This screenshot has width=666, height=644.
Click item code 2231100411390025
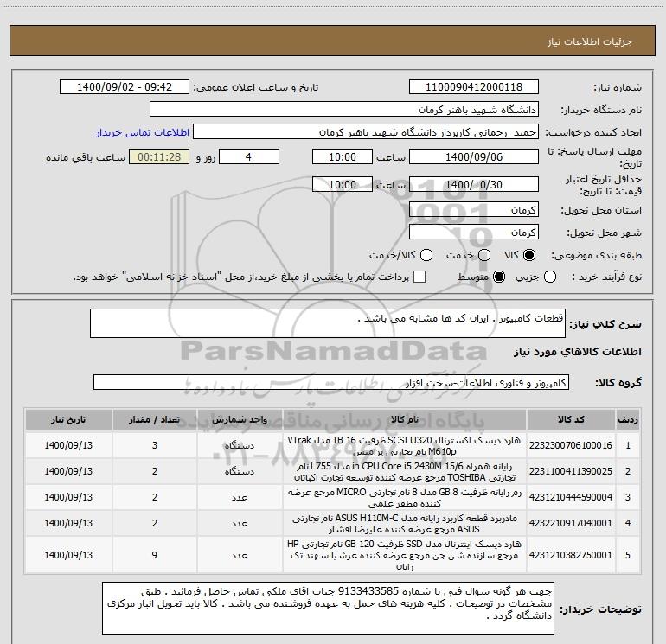tap(571, 471)
